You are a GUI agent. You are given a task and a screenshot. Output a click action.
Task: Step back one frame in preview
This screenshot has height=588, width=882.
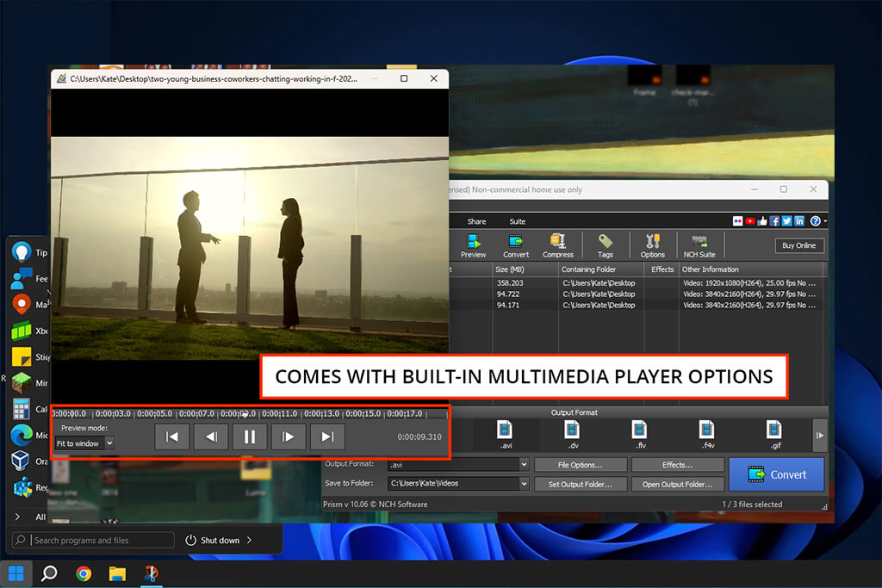coord(210,436)
